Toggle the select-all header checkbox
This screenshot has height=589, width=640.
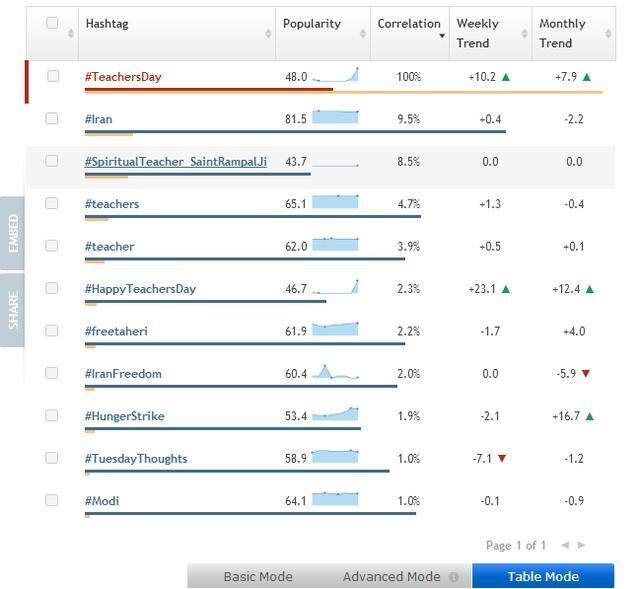(x=52, y=23)
